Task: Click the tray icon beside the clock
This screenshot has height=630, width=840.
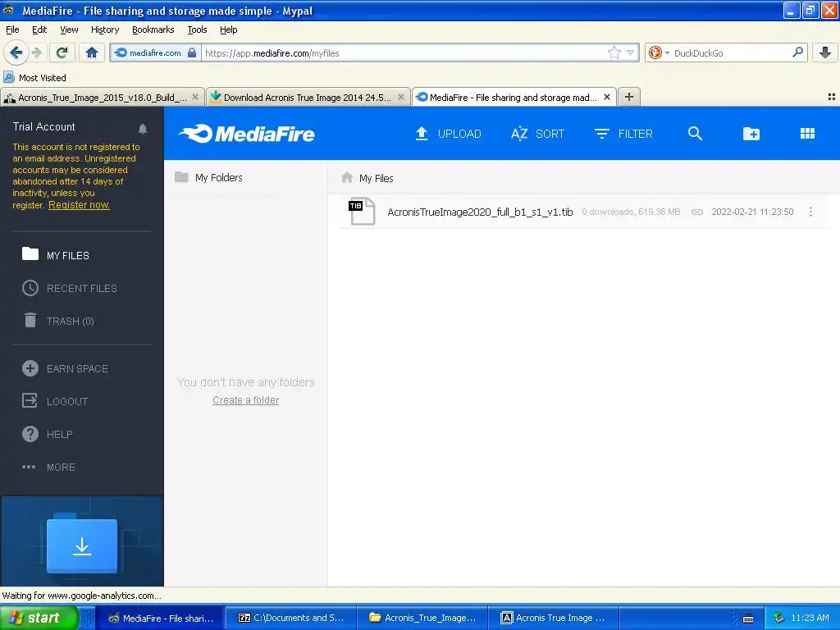Action: tap(779, 618)
